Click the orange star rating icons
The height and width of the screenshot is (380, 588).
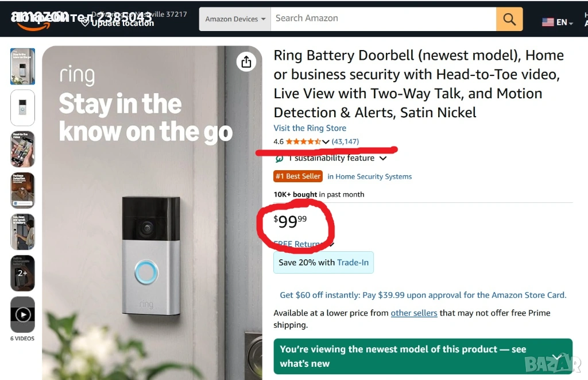(303, 141)
